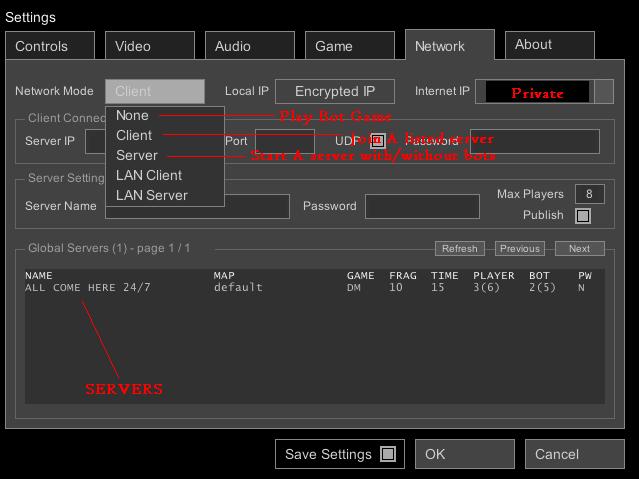Click the Refresh servers button

[460, 248]
